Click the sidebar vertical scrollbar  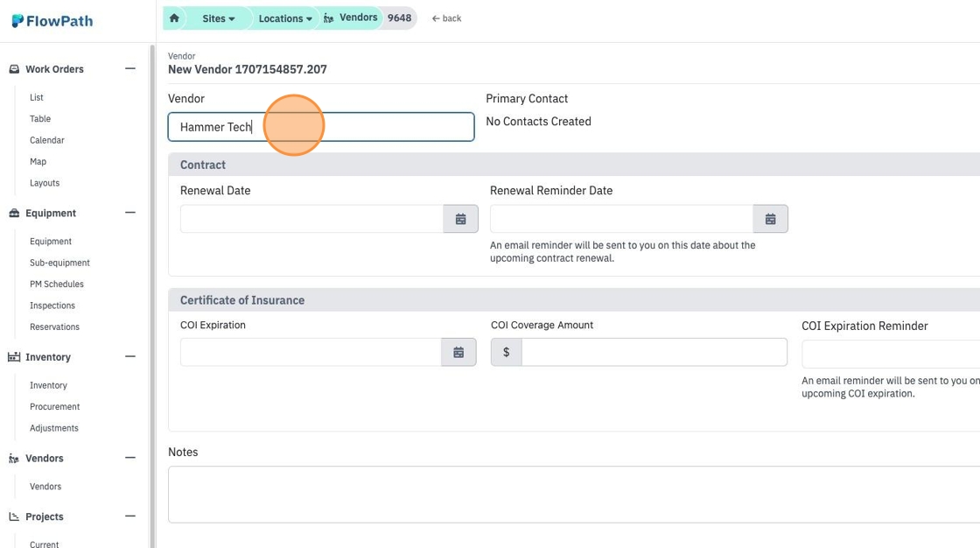point(151,295)
